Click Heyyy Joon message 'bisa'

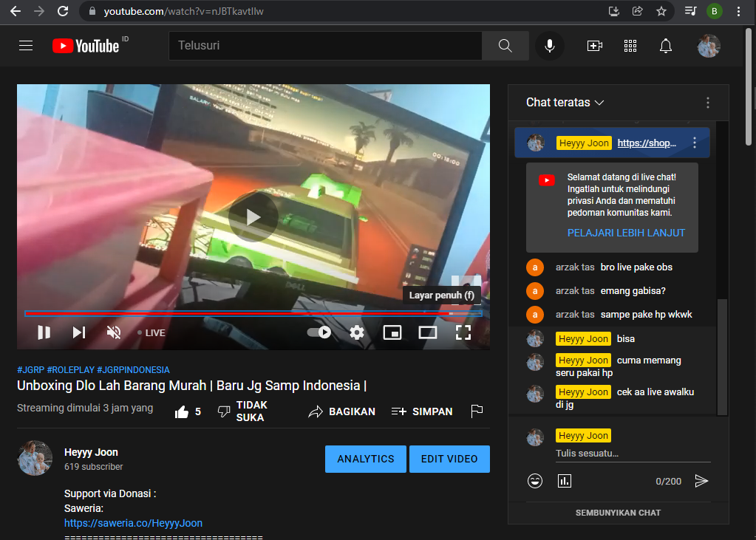tap(625, 339)
